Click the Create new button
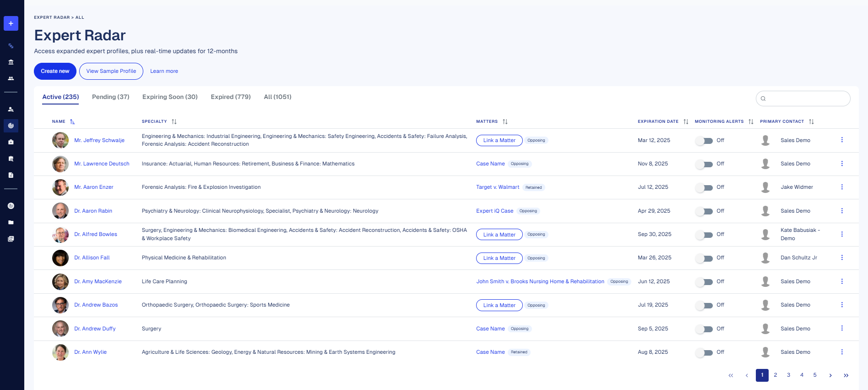Screen dimensions: 868x390 tap(55, 71)
